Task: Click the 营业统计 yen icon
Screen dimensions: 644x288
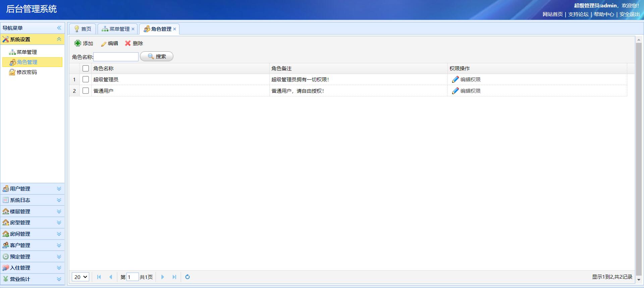Action: [6, 279]
